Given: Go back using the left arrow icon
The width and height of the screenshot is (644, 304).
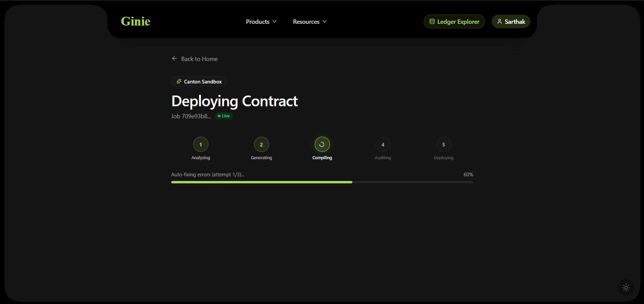Looking at the screenshot, I should pos(175,58).
